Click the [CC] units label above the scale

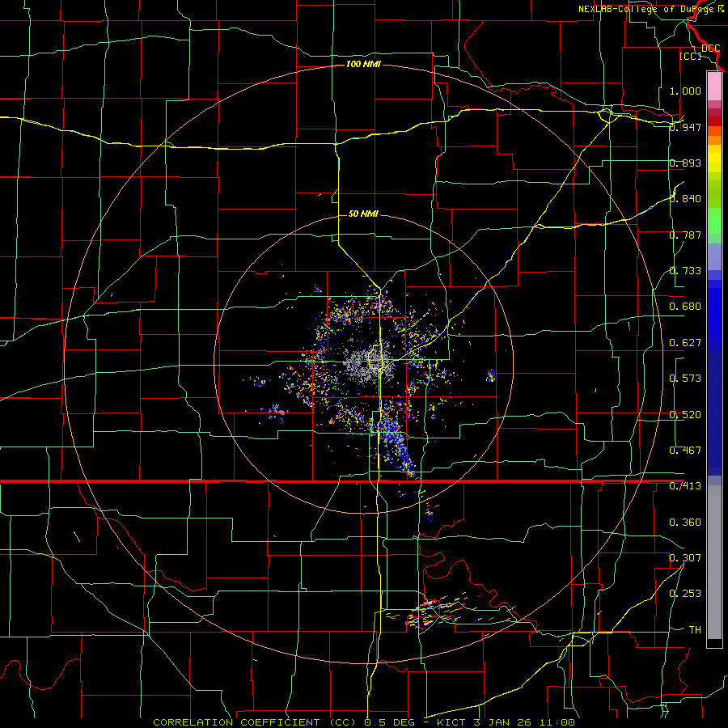691,56
